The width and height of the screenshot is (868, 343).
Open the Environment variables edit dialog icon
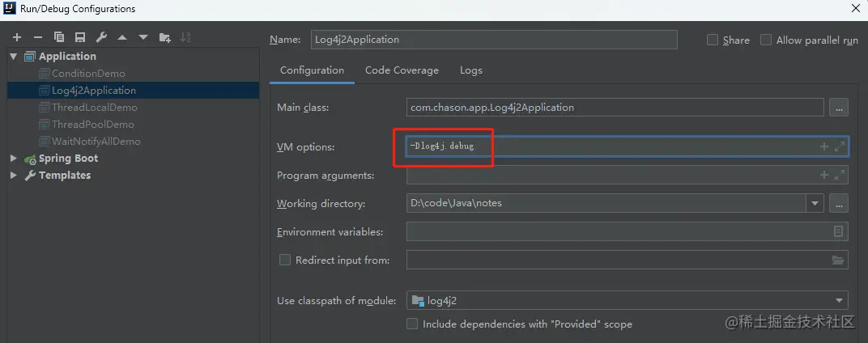(x=838, y=232)
